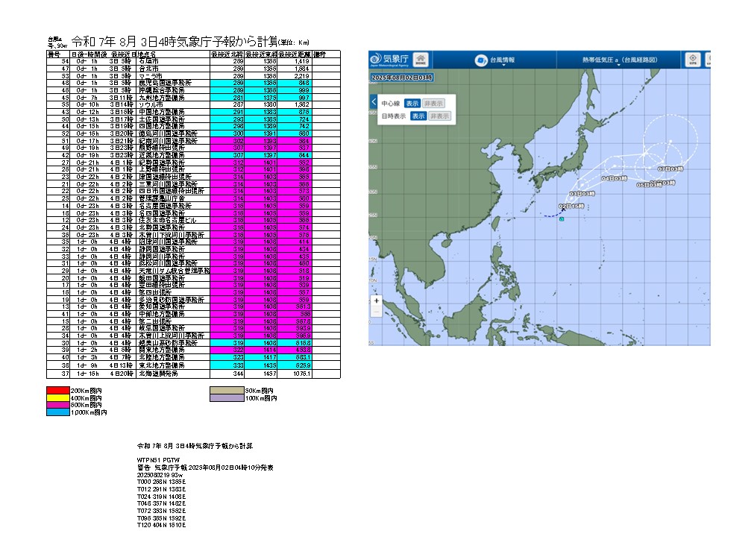Click the red 200Km圏内 legend swatch
754x560 pixels.
click(x=57, y=390)
